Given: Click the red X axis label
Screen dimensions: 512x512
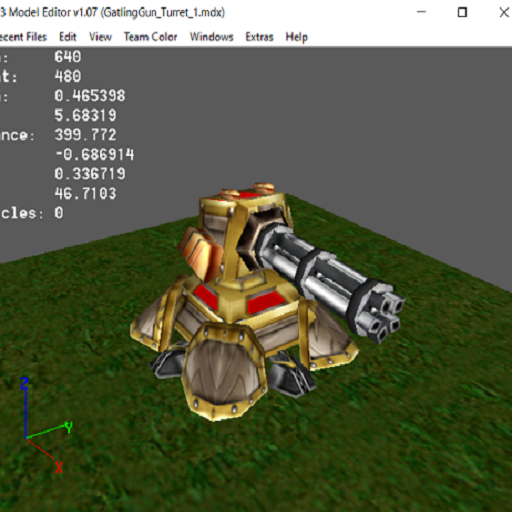Looking at the screenshot, I should 59,467.
